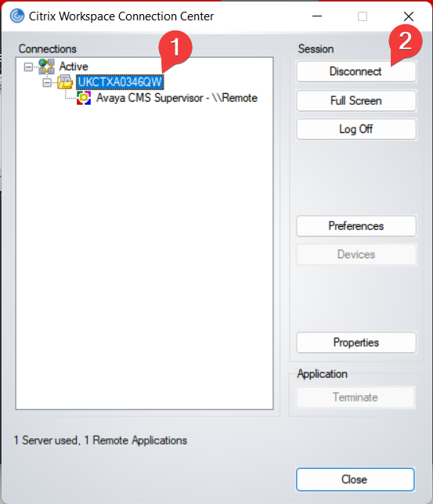This screenshot has height=504, width=433.
Task: Switch session to Full Screen
Action: pos(355,101)
